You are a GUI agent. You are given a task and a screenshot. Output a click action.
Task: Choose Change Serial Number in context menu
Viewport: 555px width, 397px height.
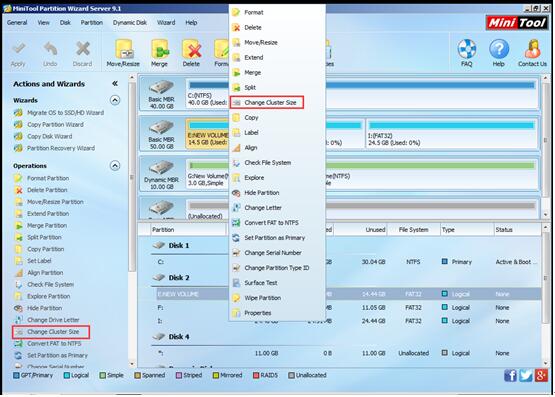pyautogui.click(x=278, y=253)
